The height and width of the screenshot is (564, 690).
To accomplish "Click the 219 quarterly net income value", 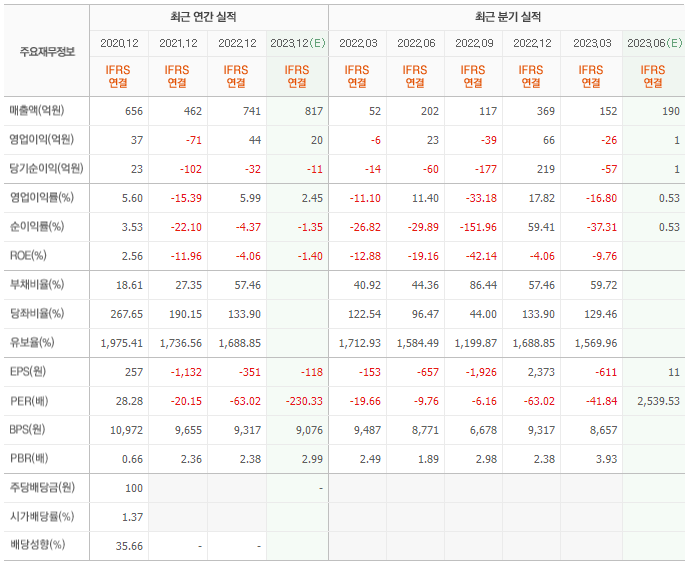I will coord(546,169).
